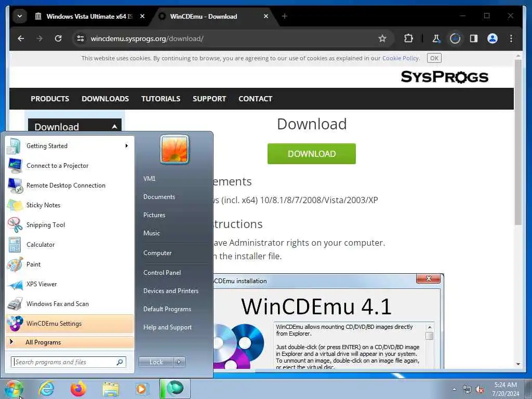The image size is (532, 399).
Task: Show hidden tray icons arrow
Action: [454, 390]
